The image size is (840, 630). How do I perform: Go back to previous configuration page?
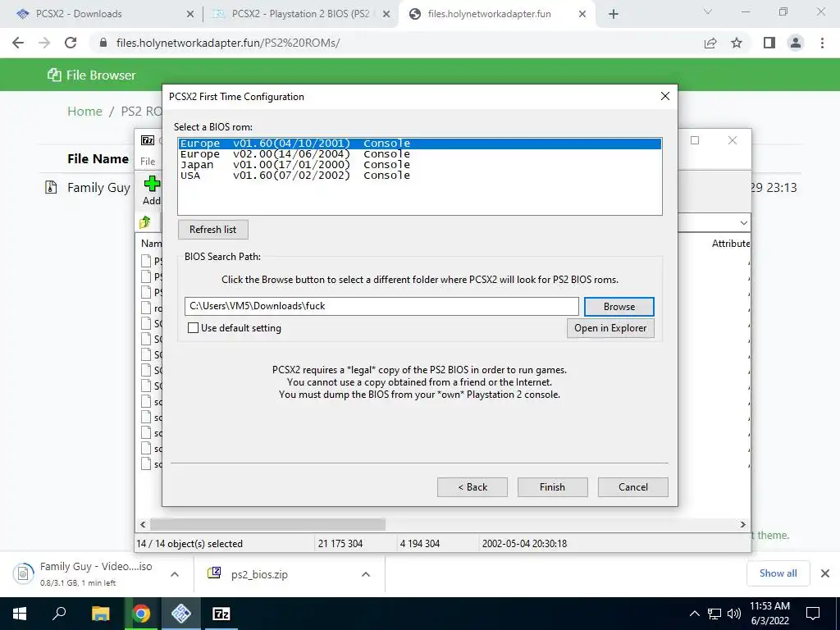click(472, 487)
